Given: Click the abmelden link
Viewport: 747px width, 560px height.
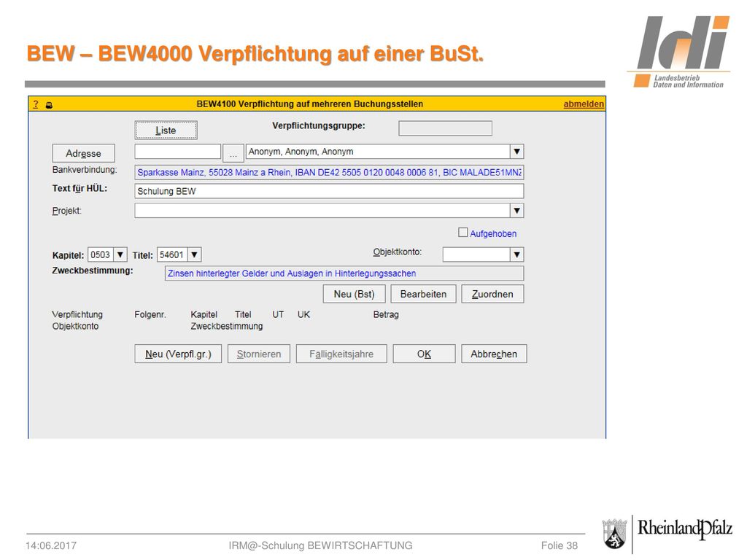Looking at the screenshot, I should [584, 104].
